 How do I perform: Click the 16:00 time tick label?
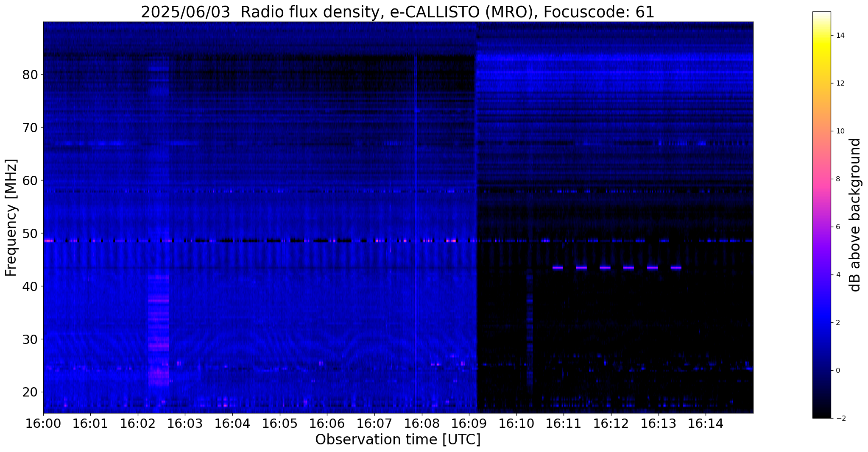point(43,423)
